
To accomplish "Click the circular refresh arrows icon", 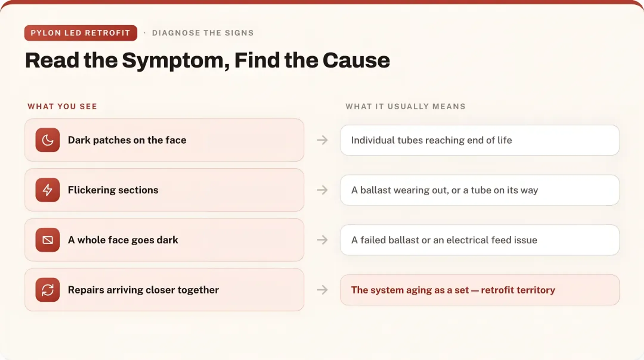I will click(47, 290).
